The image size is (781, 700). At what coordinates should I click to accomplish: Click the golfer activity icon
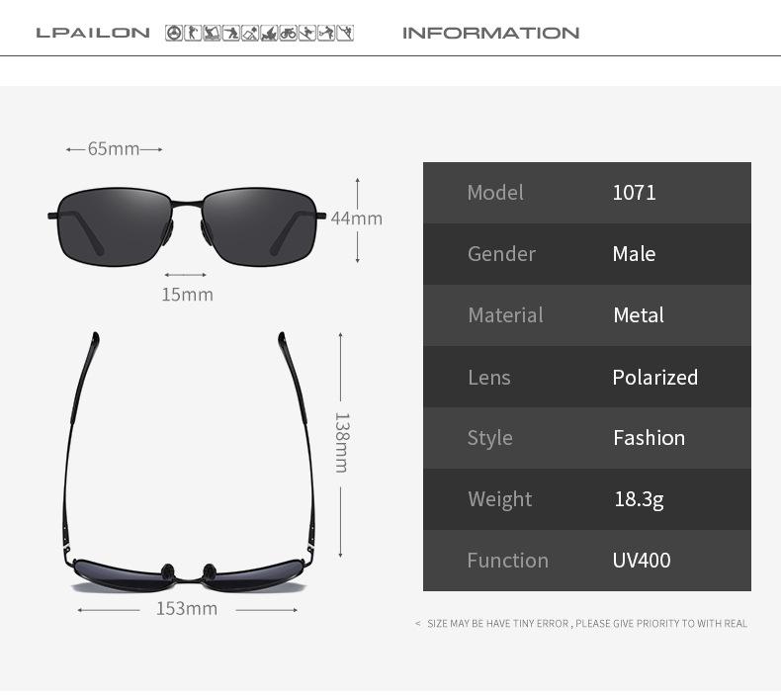[193, 33]
